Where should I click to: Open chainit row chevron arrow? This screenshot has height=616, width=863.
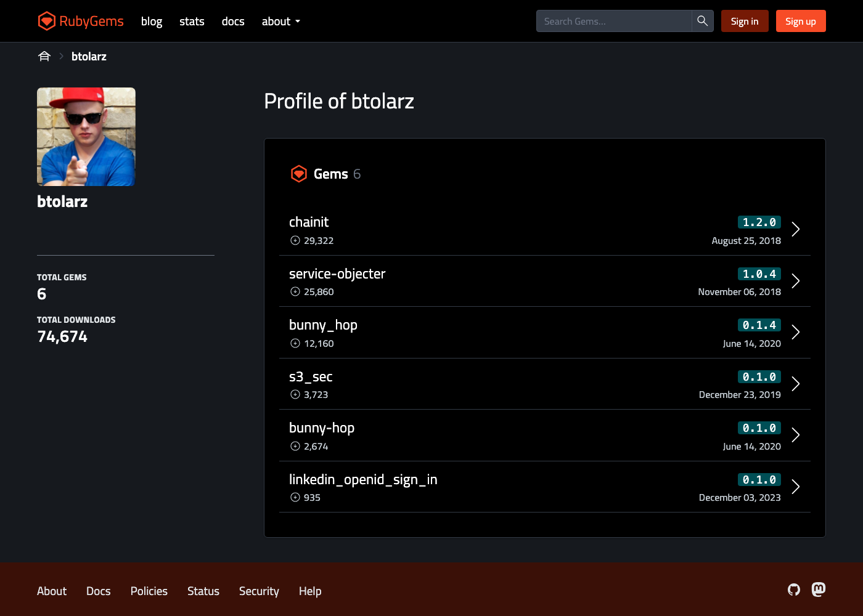[796, 229]
